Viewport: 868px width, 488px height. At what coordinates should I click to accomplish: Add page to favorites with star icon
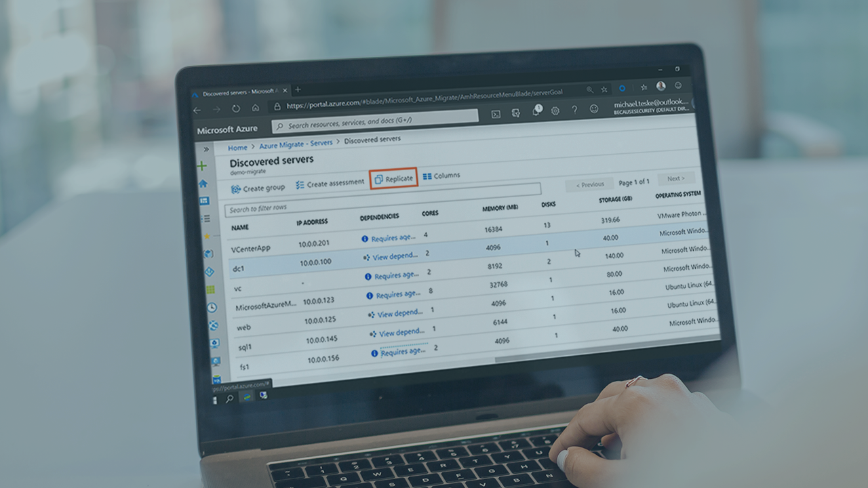604,89
